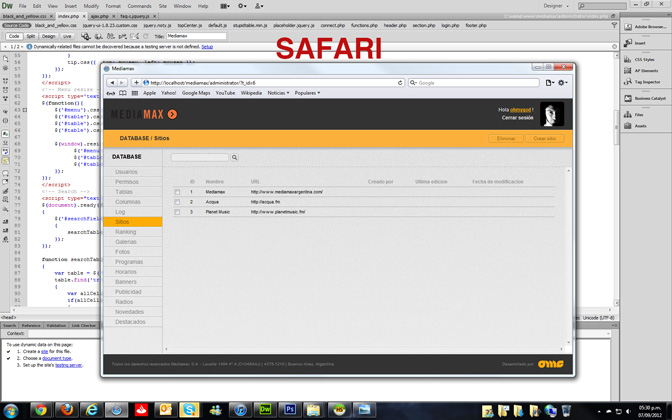Switch to Design view in Dreamweaver
Viewport: 672px width, 420px height.
click(x=48, y=36)
